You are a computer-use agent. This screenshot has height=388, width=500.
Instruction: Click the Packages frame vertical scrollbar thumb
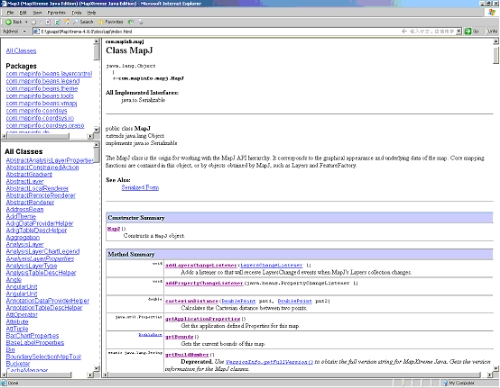[x=97, y=53]
